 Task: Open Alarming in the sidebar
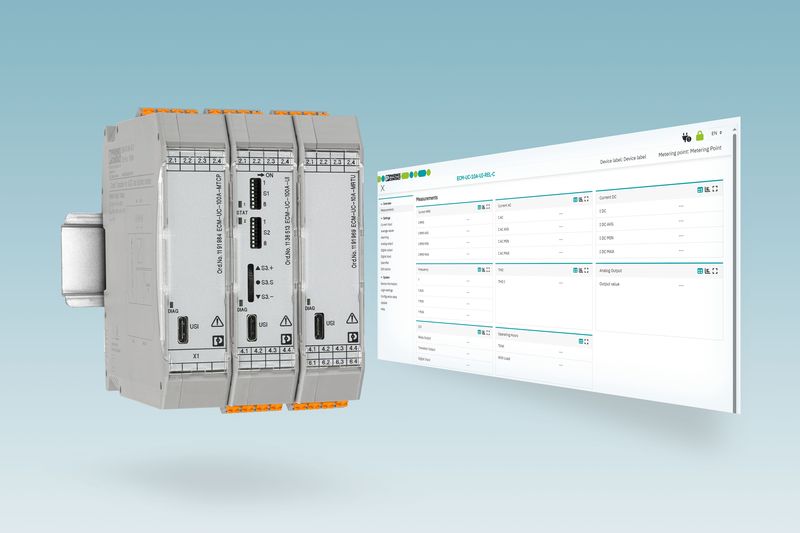pos(385,237)
